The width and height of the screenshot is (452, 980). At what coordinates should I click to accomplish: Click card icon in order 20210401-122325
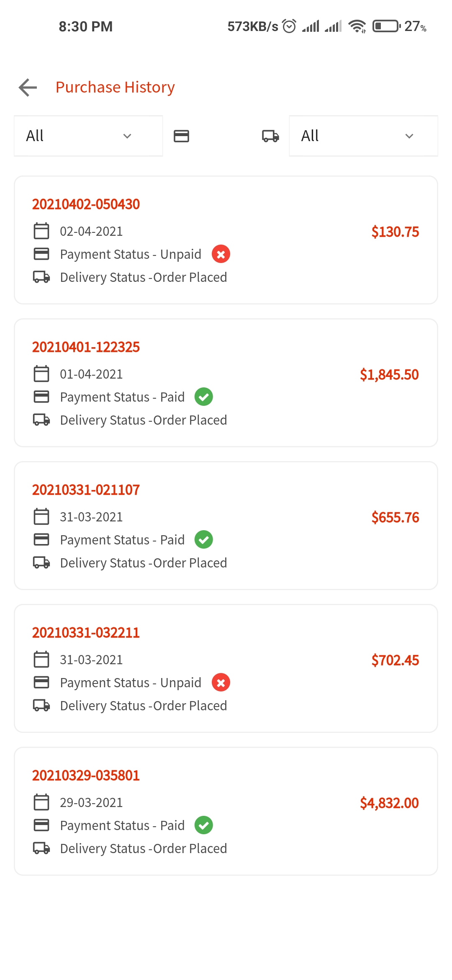(x=41, y=397)
